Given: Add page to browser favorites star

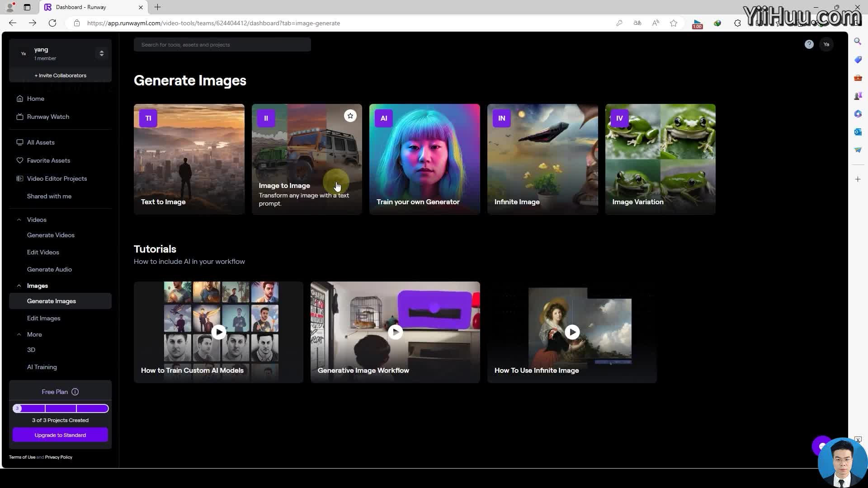Looking at the screenshot, I should 674,23.
